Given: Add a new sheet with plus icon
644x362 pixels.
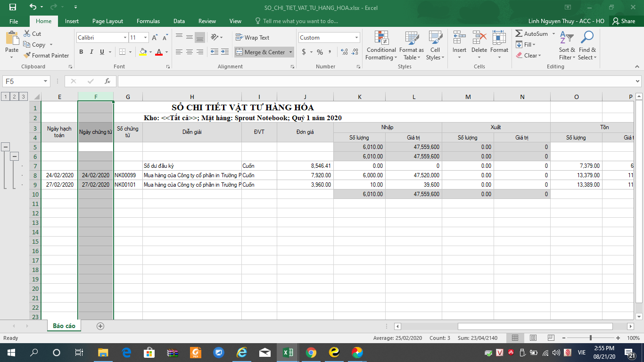Looking at the screenshot, I should pyautogui.click(x=100, y=326).
